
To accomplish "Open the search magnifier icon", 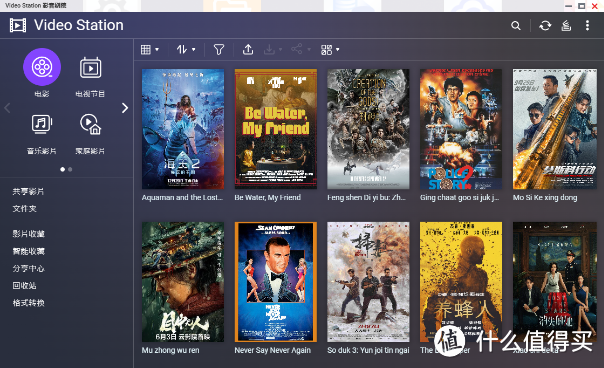I will tap(515, 26).
